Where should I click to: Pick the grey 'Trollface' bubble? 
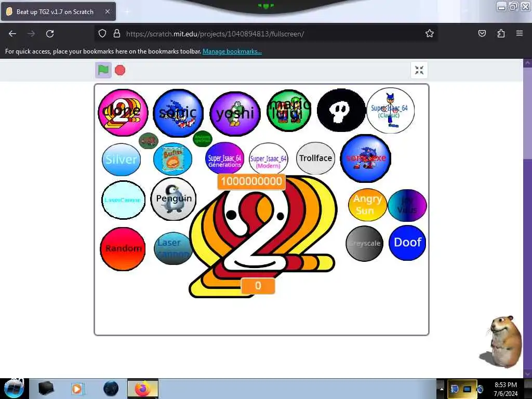tap(315, 158)
